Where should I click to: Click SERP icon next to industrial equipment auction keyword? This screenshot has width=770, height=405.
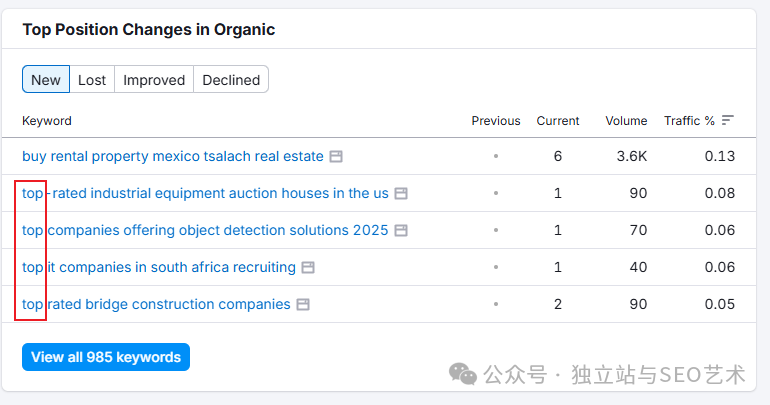401,194
